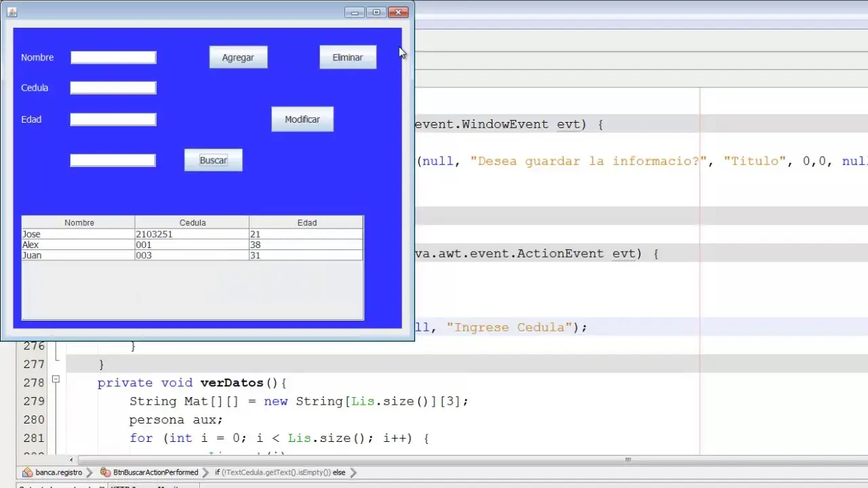
Task: Click the Nombre label in the form
Action: point(37,58)
